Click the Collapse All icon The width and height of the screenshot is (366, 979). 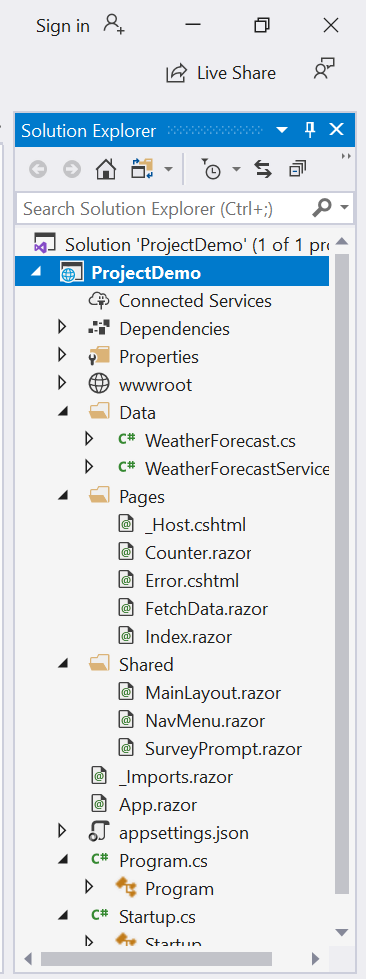tap(297, 169)
